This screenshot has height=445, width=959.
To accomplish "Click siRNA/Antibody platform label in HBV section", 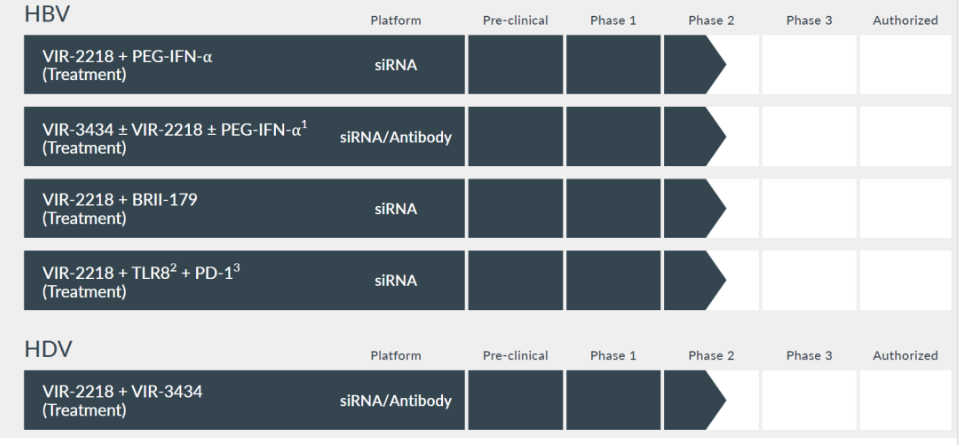I will click(x=396, y=137).
